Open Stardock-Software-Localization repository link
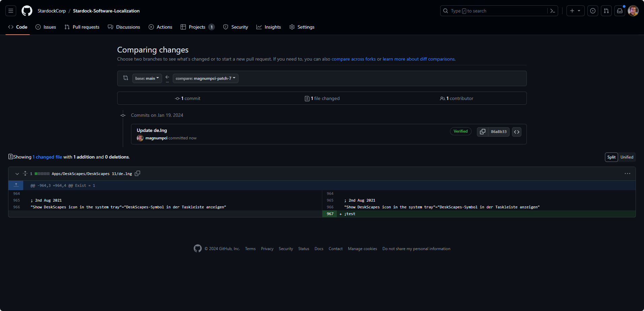Image resolution: width=644 pixels, height=311 pixels. tap(106, 11)
